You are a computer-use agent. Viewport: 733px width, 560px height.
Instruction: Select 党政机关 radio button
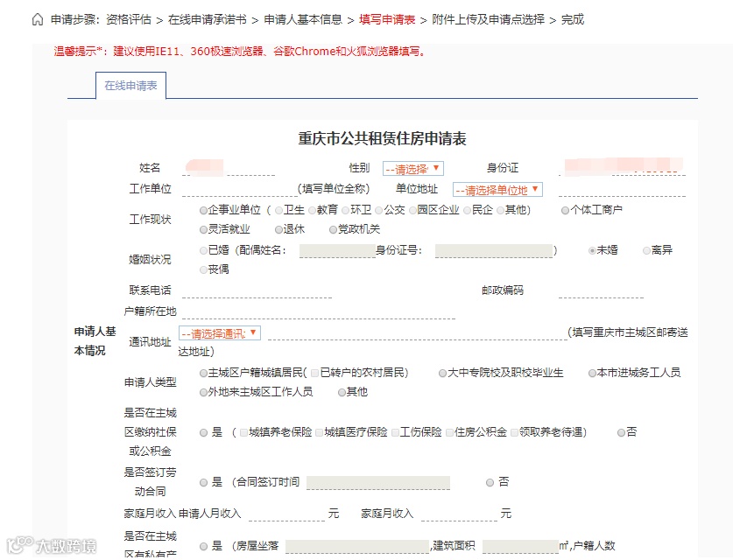tap(333, 230)
